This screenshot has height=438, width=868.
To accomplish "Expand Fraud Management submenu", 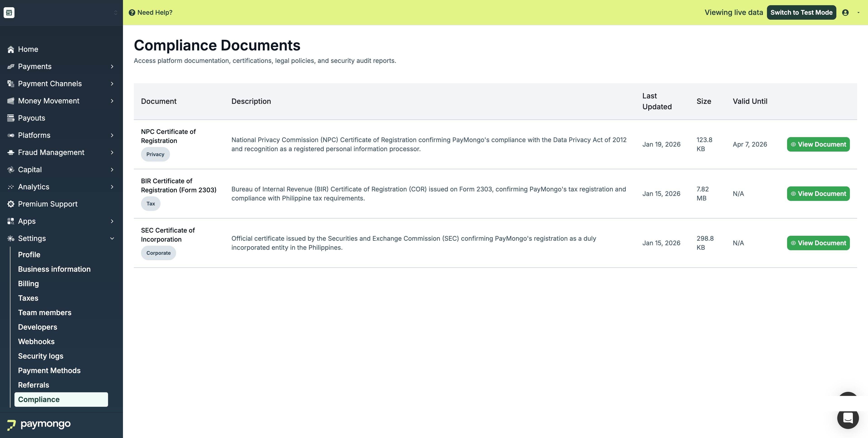I will tap(112, 152).
